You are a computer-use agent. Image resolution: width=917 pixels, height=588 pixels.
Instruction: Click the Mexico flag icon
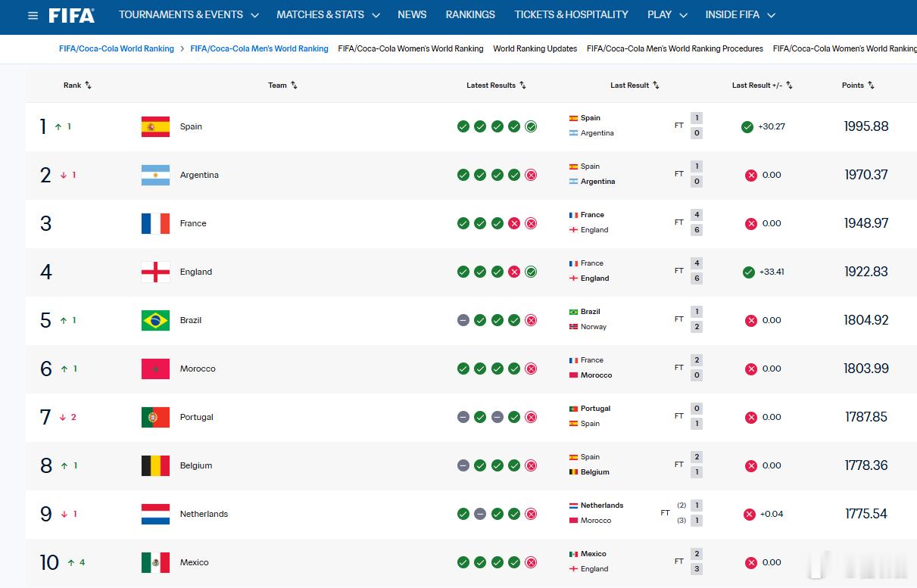point(155,562)
